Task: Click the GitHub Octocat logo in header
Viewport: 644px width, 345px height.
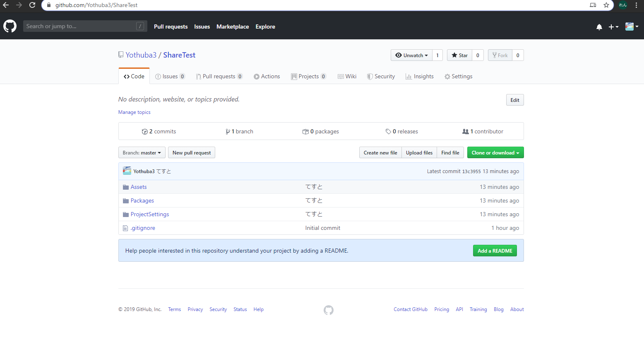Action: 10,27
